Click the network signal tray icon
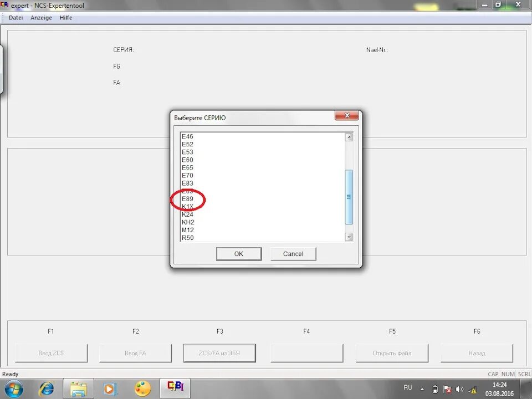532x399 pixels. (472, 390)
